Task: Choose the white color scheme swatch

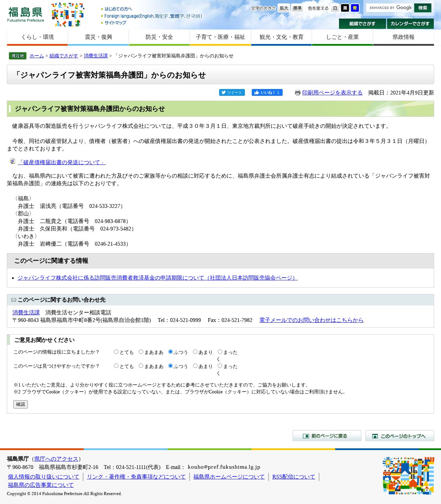Action: click(x=335, y=8)
